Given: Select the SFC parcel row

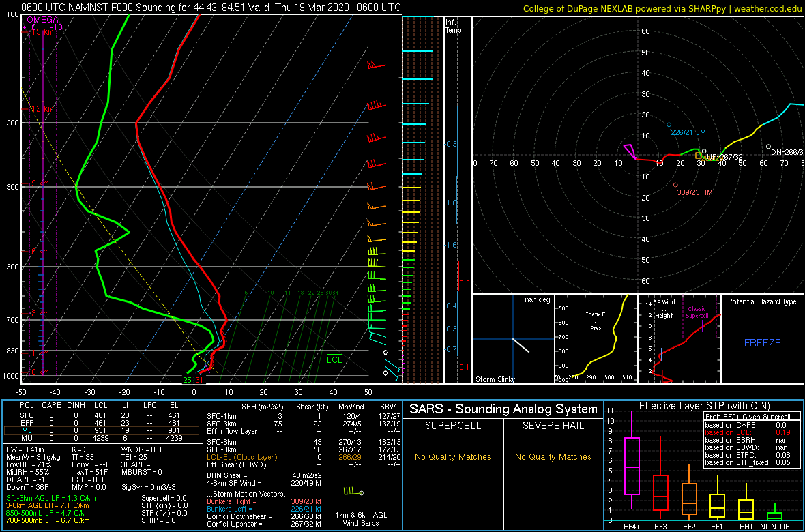Looking at the screenshot, I should tap(100, 415).
